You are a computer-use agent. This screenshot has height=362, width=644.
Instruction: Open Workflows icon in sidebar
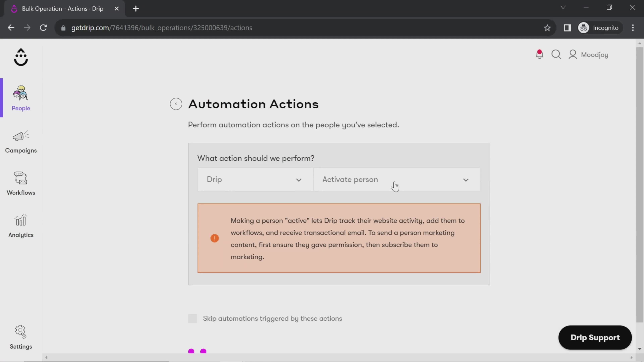21,178
